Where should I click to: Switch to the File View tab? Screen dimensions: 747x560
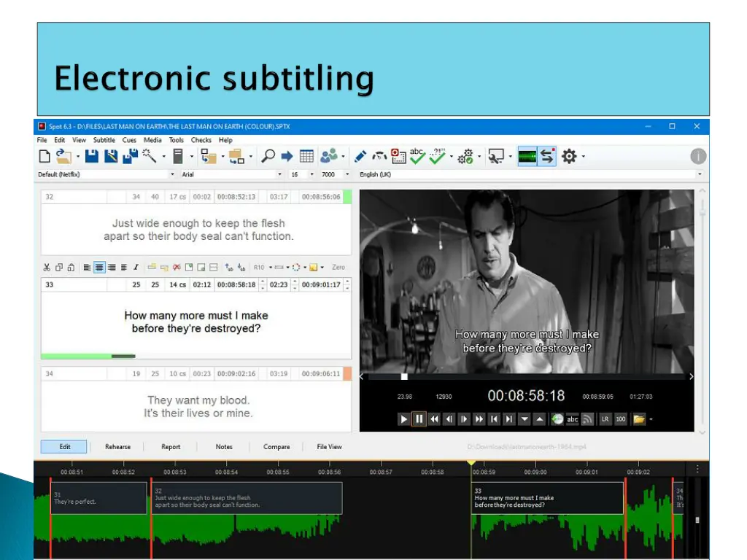coord(329,447)
